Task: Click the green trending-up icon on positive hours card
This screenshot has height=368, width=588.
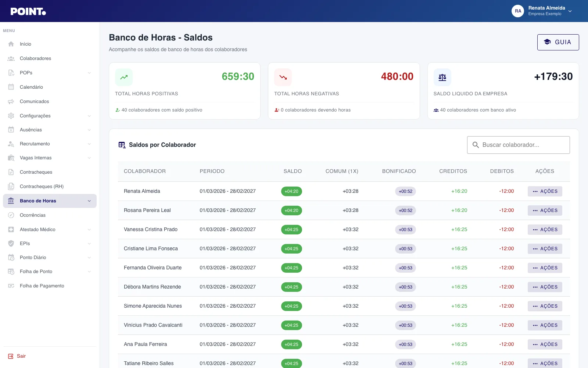Action: [x=124, y=77]
